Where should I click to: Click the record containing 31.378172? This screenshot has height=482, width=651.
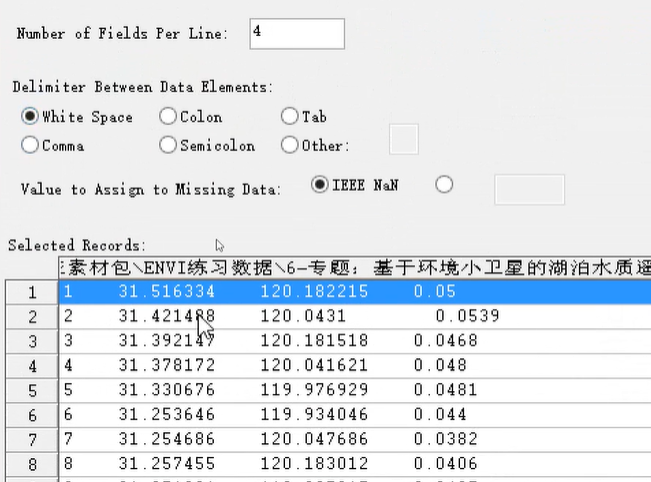click(x=355, y=365)
